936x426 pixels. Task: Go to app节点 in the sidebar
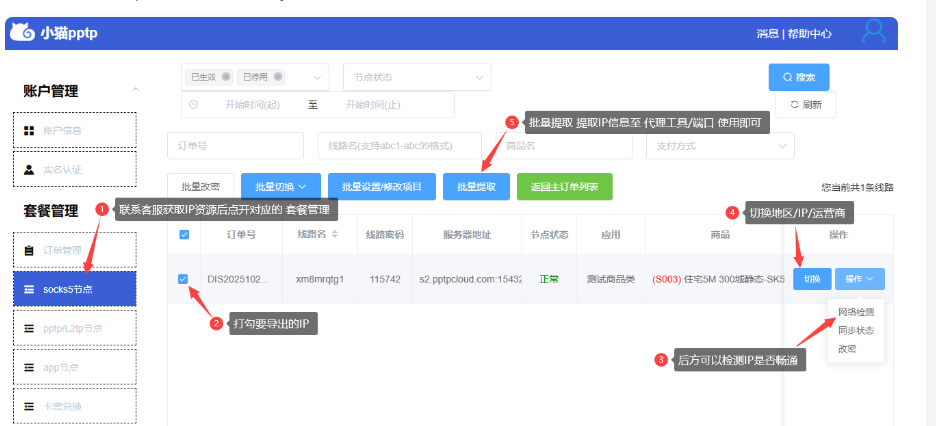75,368
